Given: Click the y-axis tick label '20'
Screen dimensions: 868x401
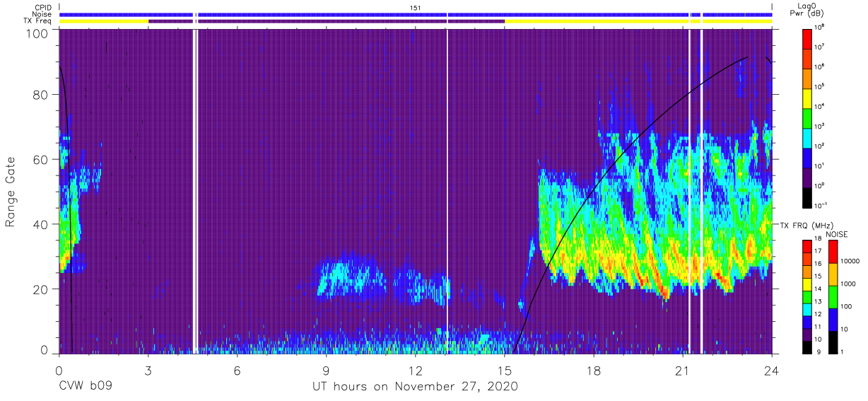Looking at the screenshot, I should point(41,289).
